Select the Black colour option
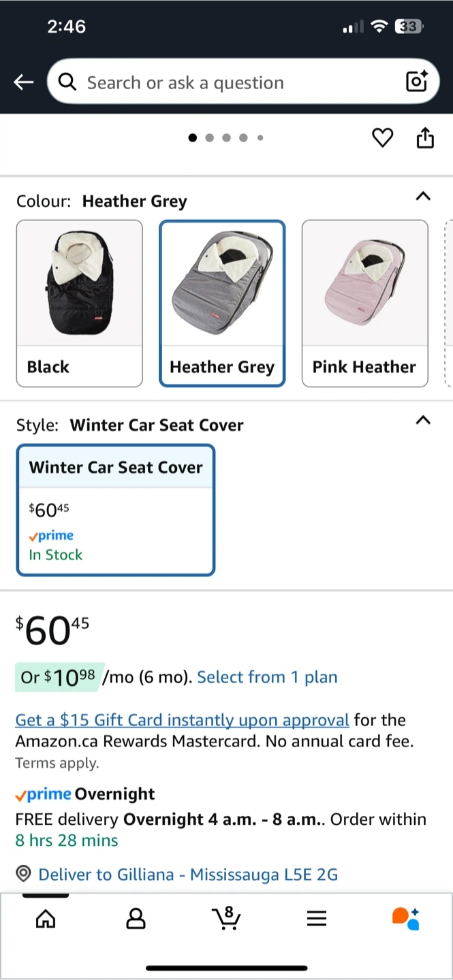 80,303
